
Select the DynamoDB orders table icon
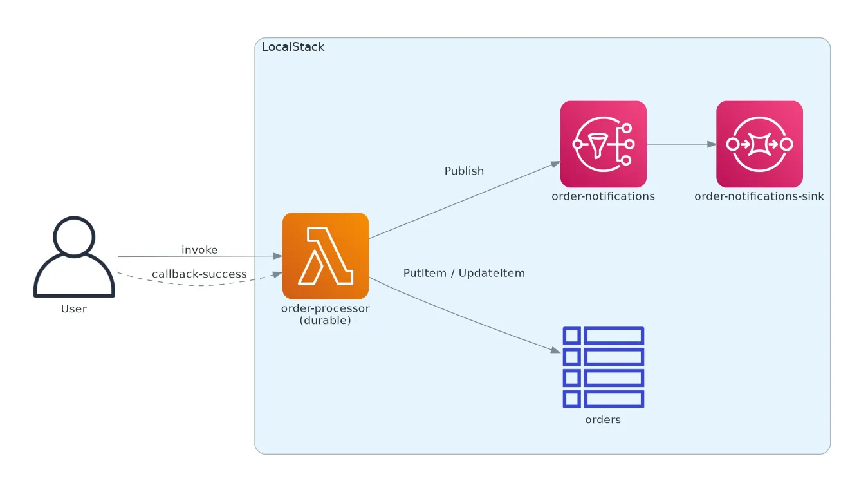[604, 367]
